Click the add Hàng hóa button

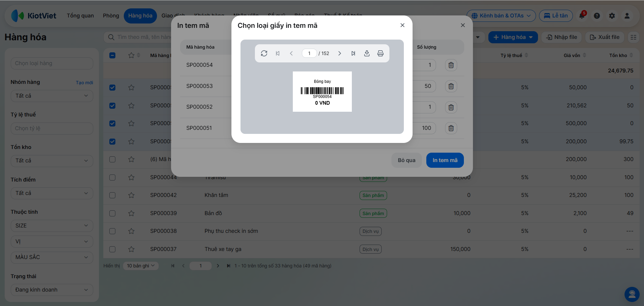513,37
